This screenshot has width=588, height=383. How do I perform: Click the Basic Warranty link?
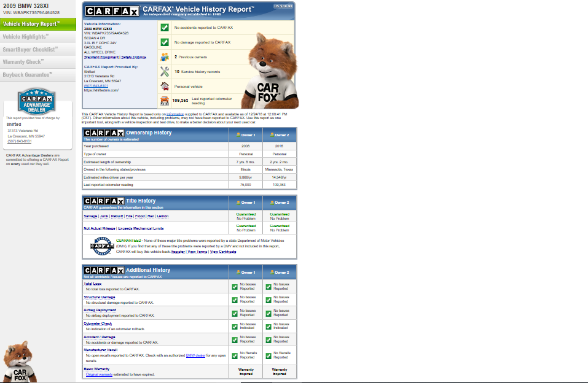point(96,369)
